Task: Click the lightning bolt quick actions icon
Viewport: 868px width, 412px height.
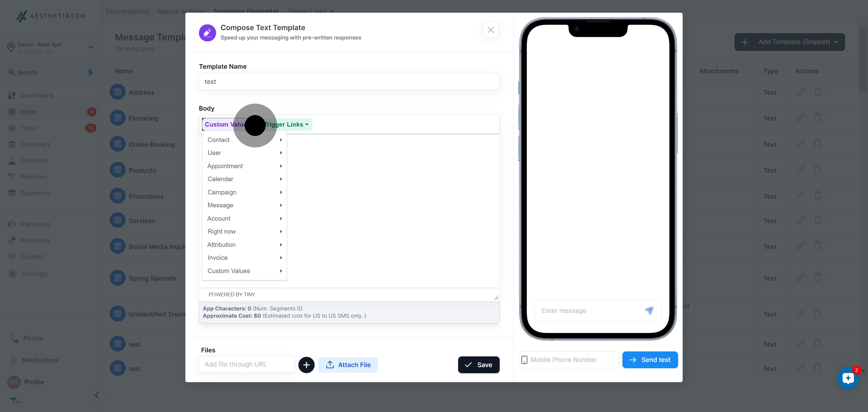Action: tap(90, 72)
